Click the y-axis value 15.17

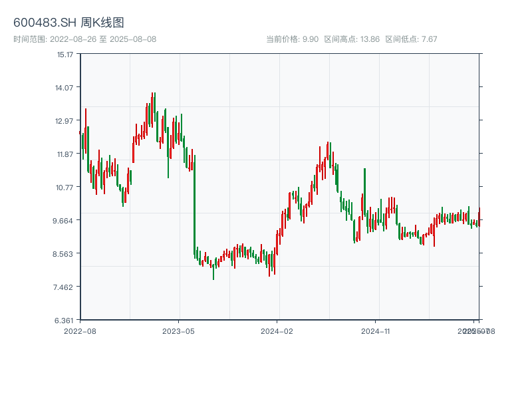(65, 55)
